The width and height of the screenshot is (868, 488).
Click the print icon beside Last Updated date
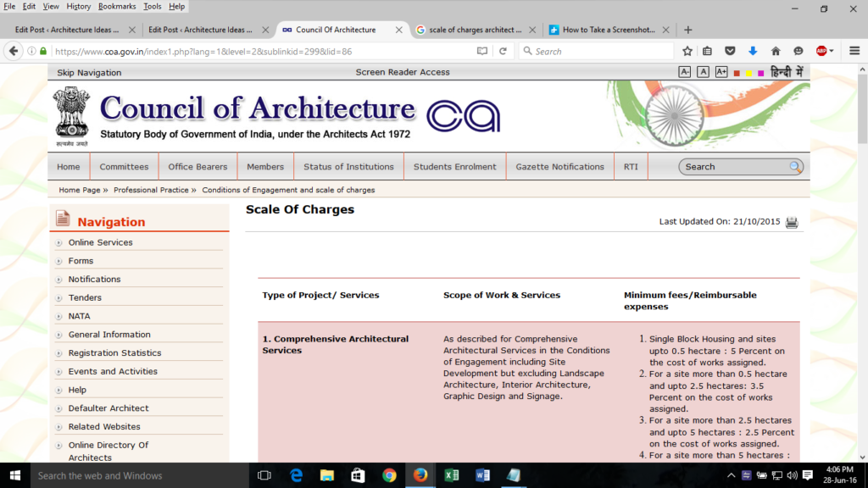(x=792, y=222)
